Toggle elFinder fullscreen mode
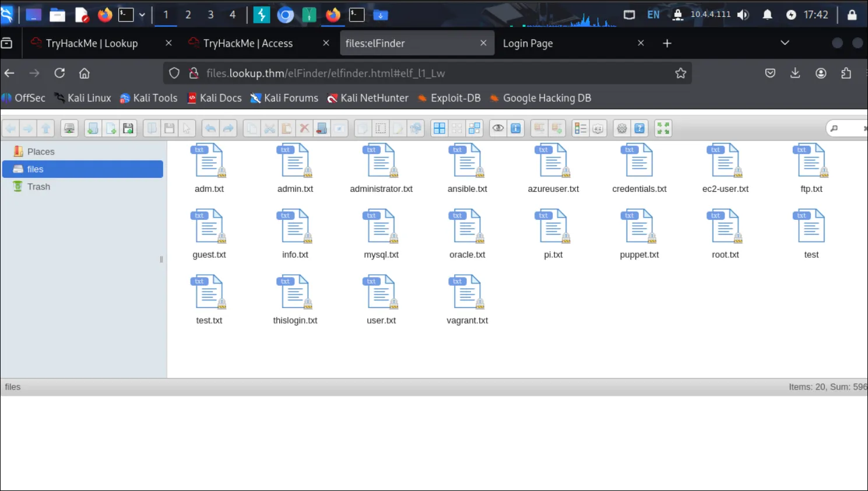 [x=663, y=128]
